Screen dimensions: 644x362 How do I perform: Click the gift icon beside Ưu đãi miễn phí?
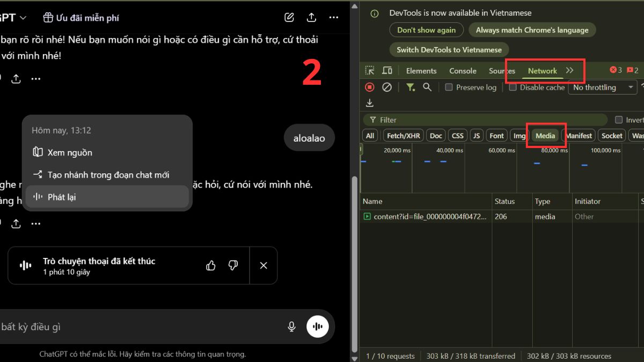click(x=48, y=18)
